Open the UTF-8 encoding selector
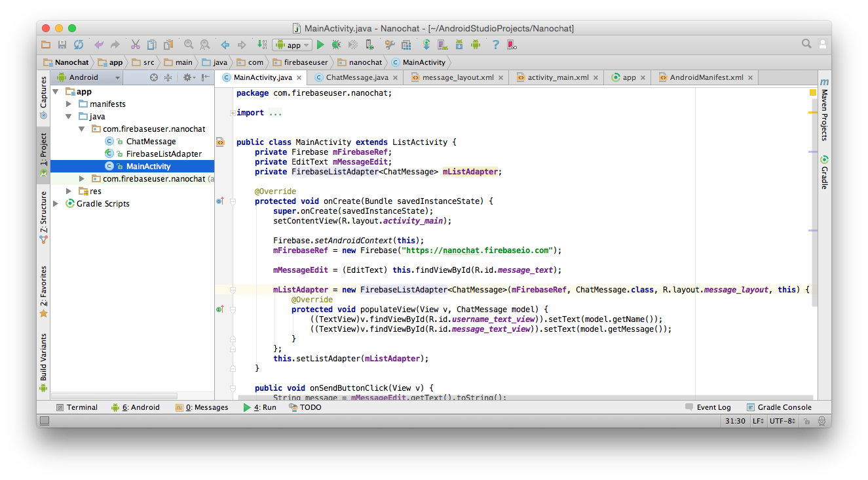 783,421
